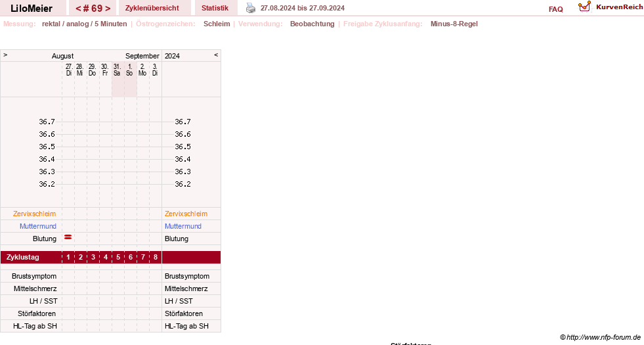Open the Statistik tab
The height and width of the screenshot is (345, 644).
[x=215, y=9]
